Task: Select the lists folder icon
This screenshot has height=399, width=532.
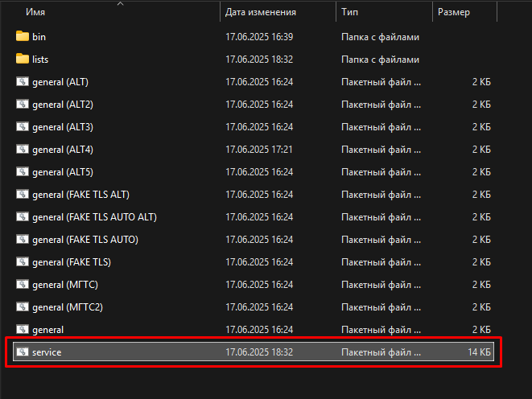Action: (23, 59)
